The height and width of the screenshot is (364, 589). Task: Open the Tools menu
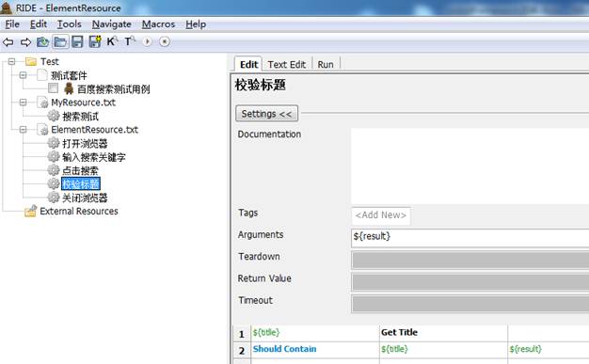tap(69, 24)
